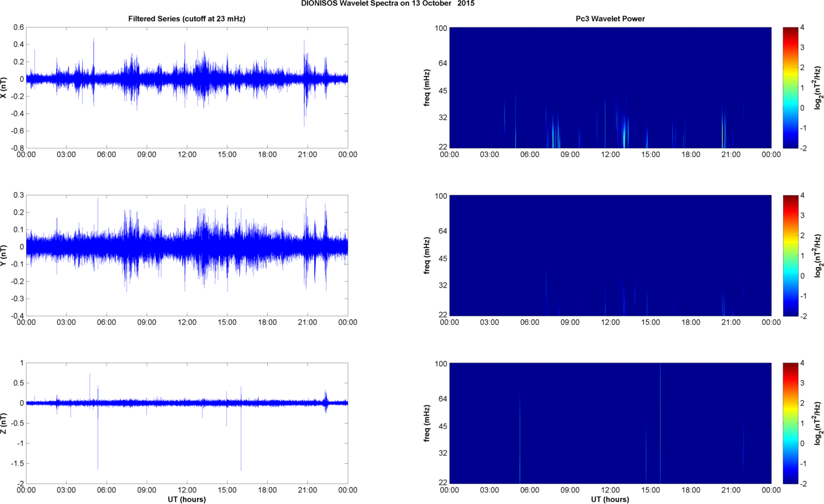
Task: Click the top spectrogram's colorbar
Action: [789, 87]
